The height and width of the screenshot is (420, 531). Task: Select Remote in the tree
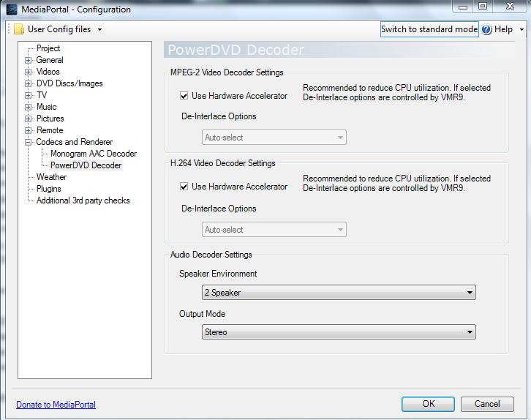point(50,130)
